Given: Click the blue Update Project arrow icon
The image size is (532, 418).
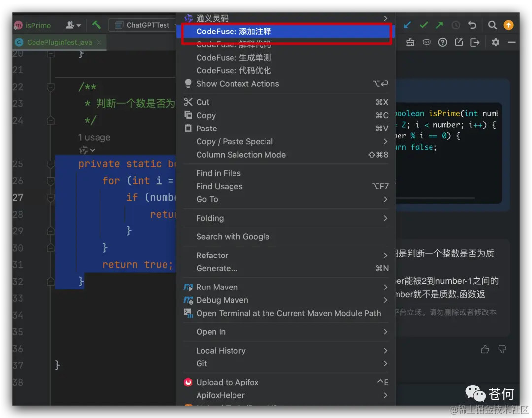Looking at the screenshot, I should click(407, 25).
